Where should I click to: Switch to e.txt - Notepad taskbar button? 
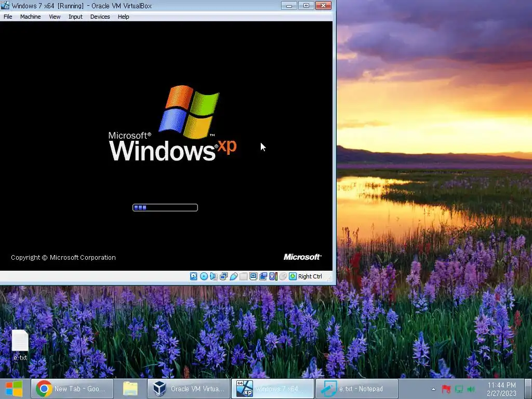356,389
